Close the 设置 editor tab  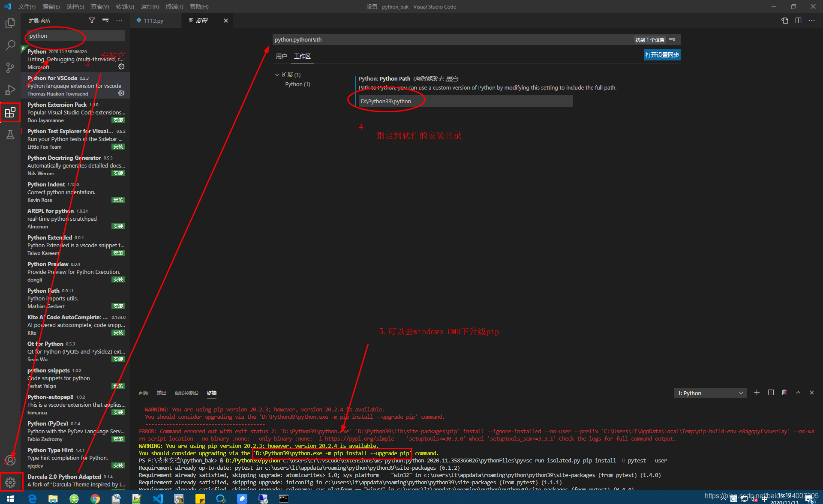click(226, 21)
